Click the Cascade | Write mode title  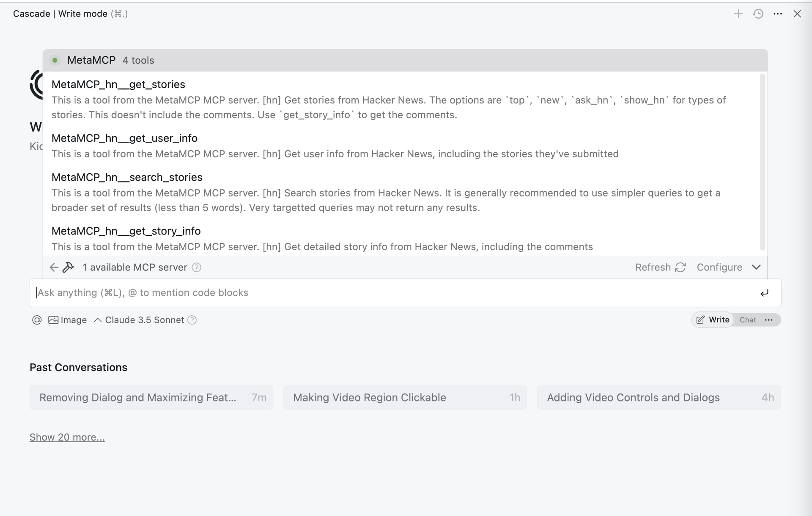click(60, 14)
